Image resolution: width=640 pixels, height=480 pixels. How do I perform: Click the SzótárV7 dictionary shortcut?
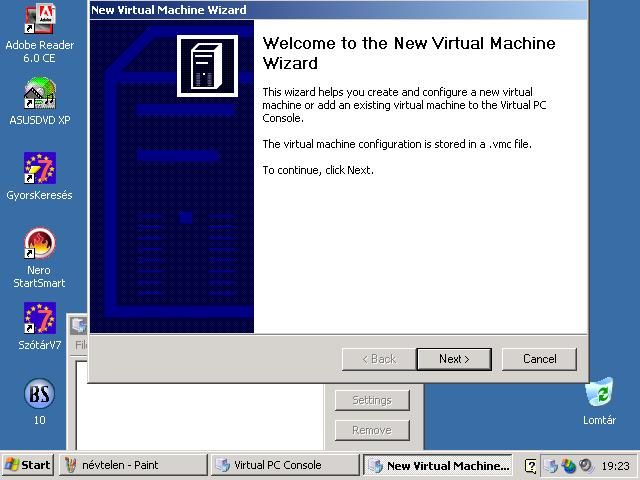click(x=40, y=319)
